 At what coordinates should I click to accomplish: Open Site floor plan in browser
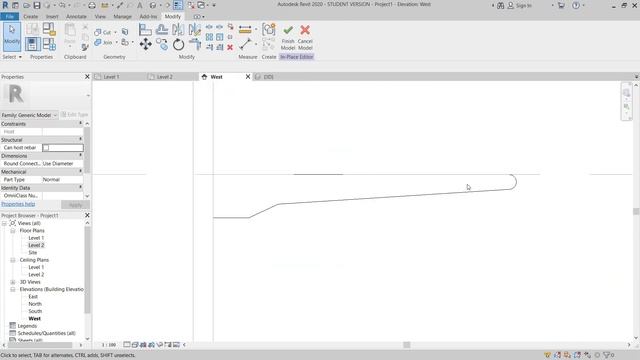33,253
